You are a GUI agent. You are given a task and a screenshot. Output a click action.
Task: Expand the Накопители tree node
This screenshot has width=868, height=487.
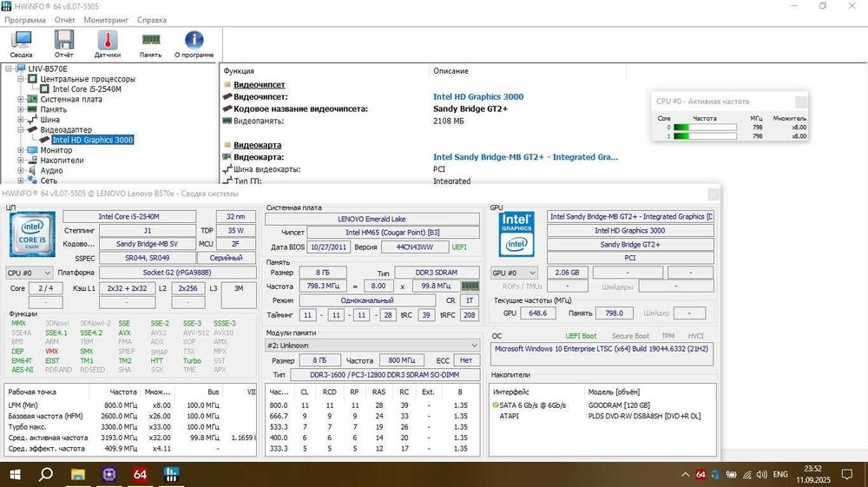(x=21, y=161)
